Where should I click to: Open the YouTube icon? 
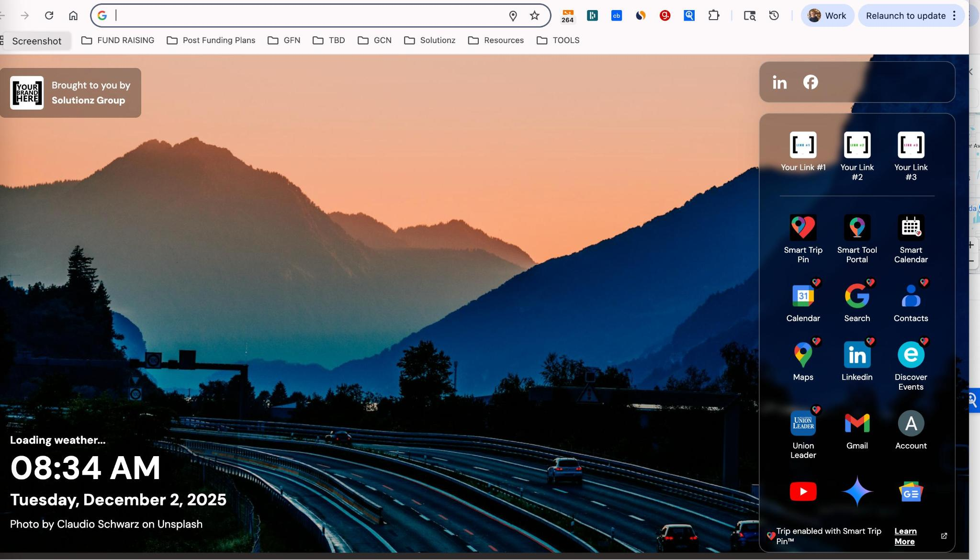pyautogui.click(x=803, y=492)
